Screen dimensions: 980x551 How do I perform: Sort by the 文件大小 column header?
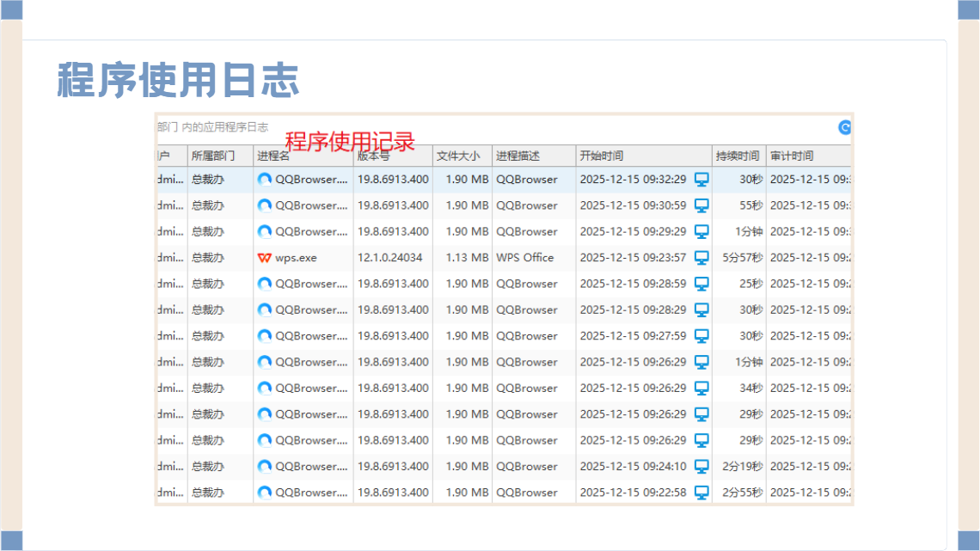point(462,156)
